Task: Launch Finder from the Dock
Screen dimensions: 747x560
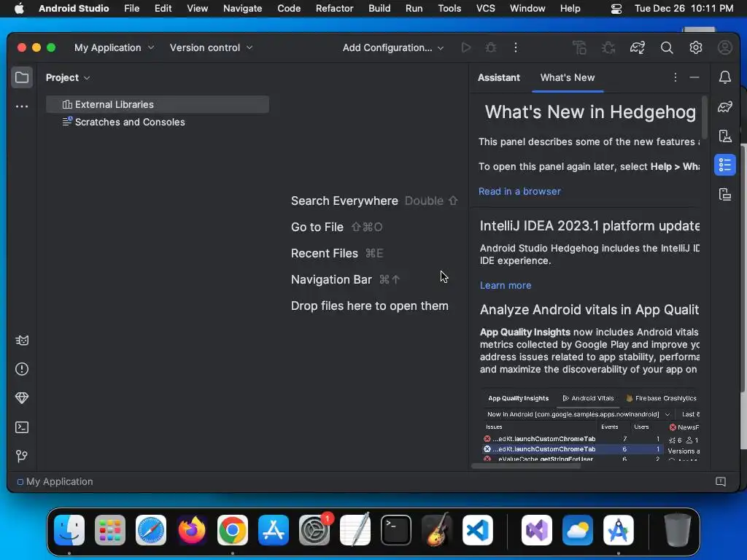Action: pos(69,530)
